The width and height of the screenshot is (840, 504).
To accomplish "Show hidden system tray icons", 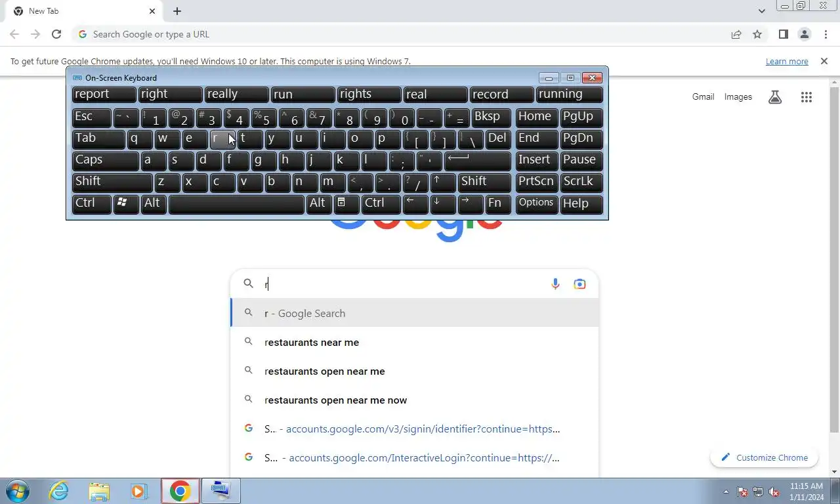I will pyautogui.click(x=726, y=492).
